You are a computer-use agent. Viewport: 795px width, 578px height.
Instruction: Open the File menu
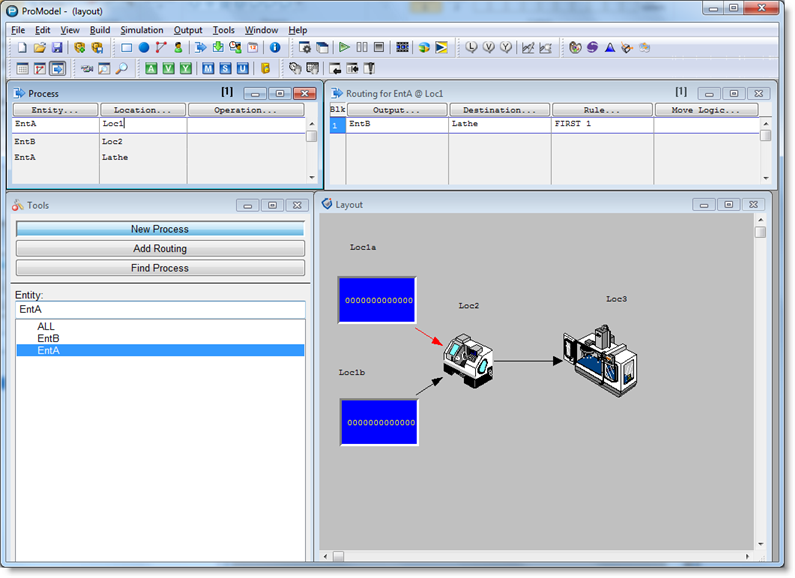18,30
